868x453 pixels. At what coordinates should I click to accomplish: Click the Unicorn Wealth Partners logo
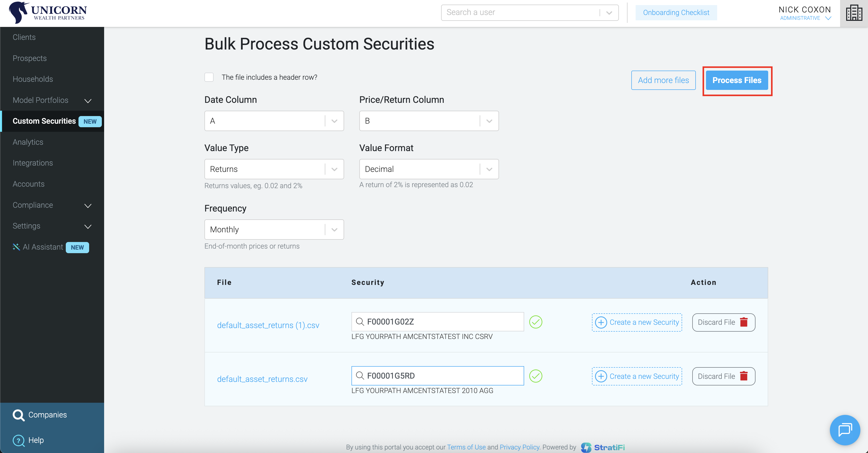(x=48, y=12)
